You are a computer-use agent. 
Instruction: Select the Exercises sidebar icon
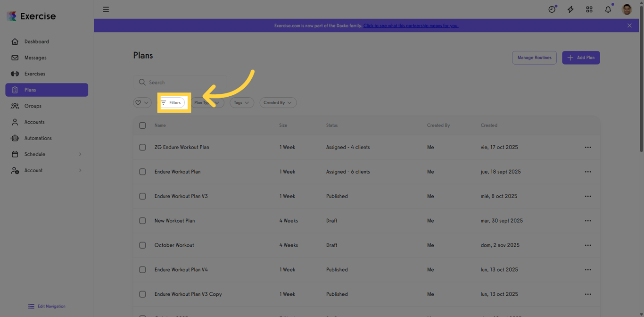click(14, 74)
